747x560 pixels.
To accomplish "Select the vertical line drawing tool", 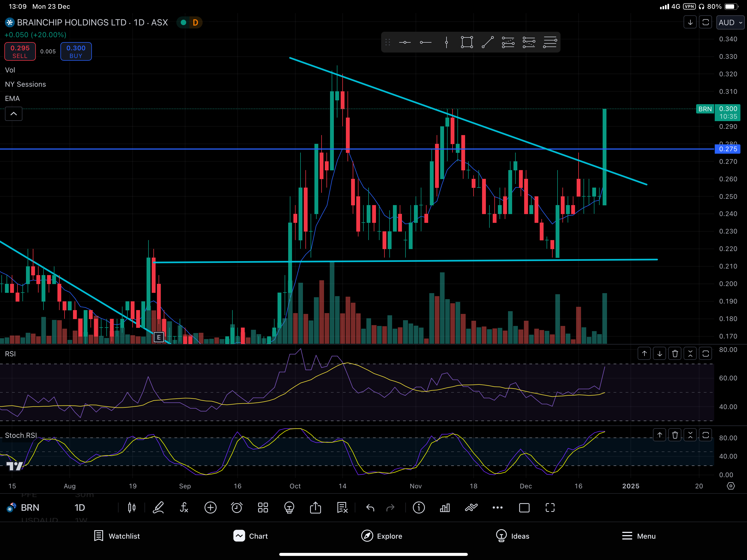I will [x=447, y=42].
